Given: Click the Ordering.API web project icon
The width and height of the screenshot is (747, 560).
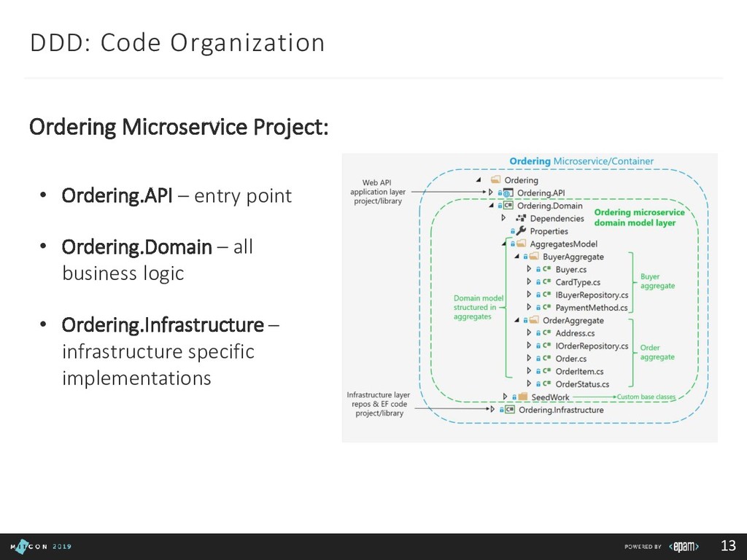Looking at the screenshot, I should [x=508, y=192].
